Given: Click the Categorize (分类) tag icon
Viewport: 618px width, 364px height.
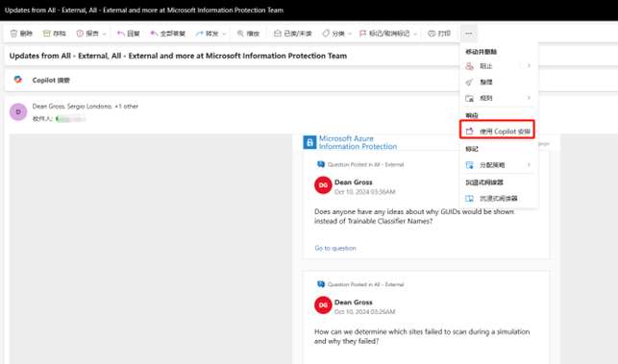Looking at the screenshot, I should (326, 34).
